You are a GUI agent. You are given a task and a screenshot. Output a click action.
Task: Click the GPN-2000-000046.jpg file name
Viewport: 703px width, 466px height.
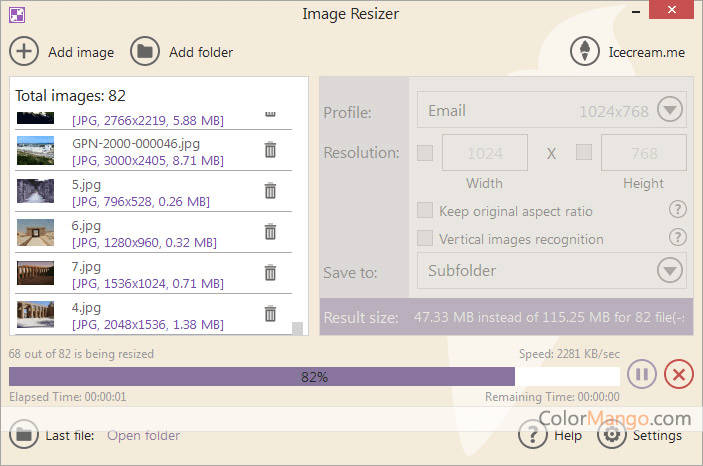point(136,144)
